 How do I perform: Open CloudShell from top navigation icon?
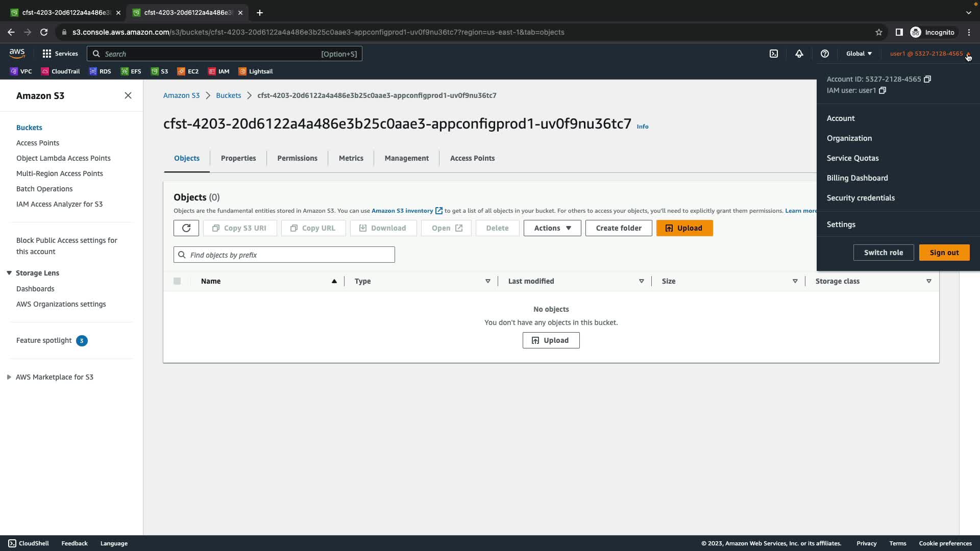click(x=774, y=54)
